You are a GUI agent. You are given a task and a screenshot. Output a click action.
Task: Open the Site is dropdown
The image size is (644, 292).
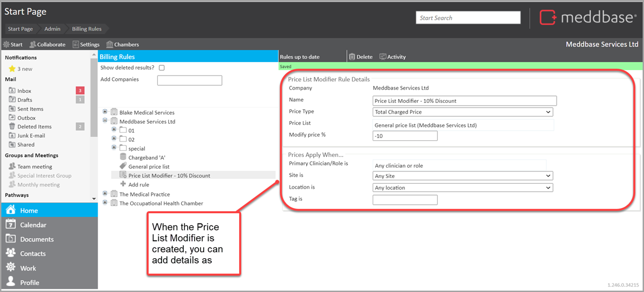462,176
